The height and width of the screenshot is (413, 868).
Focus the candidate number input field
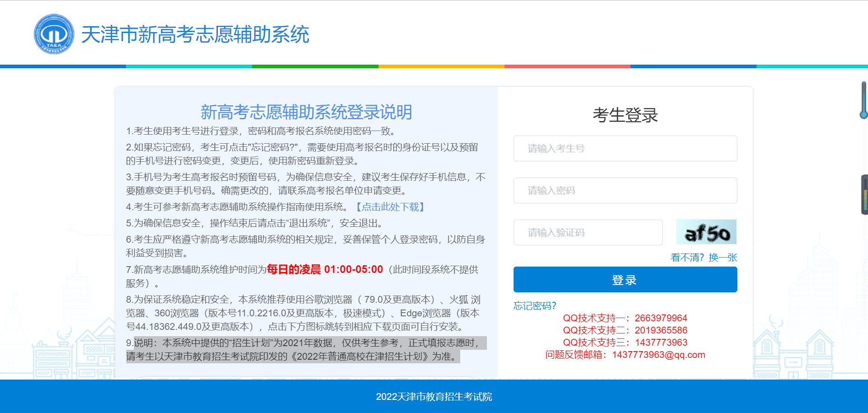pyautogui.click(x=625, y=149)
